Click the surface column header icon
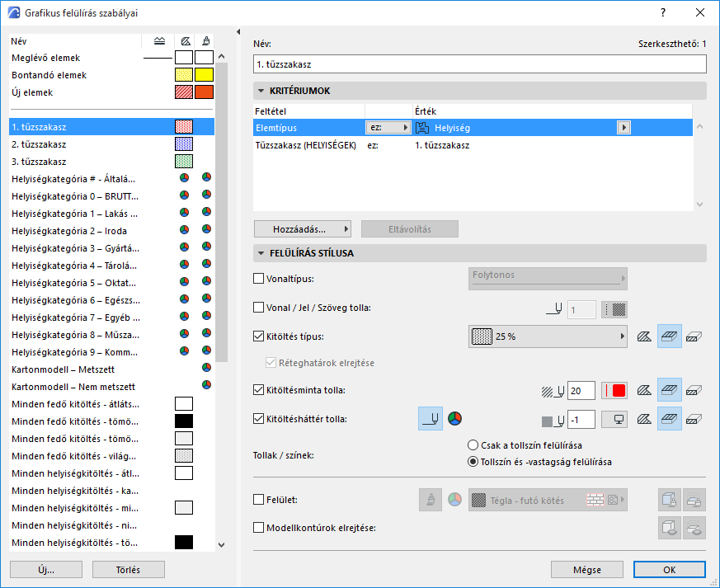720x588 pixels. pos(206,41)
